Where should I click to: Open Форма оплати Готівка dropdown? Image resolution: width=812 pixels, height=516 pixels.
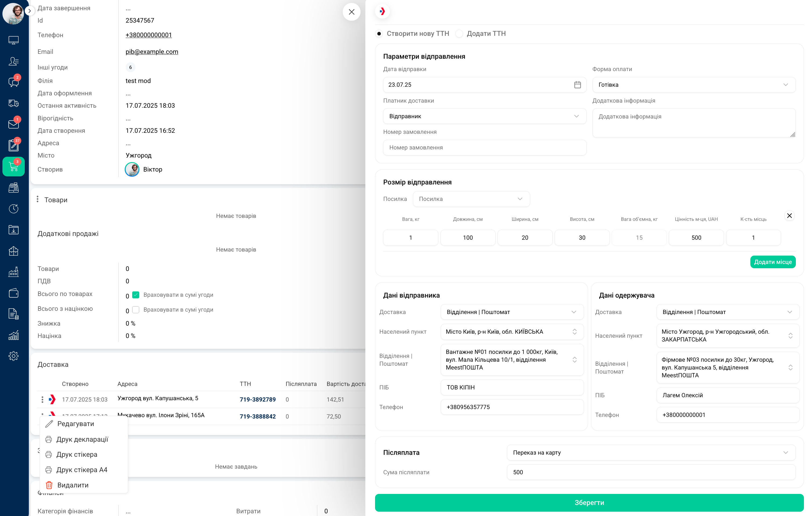(694, 85)
